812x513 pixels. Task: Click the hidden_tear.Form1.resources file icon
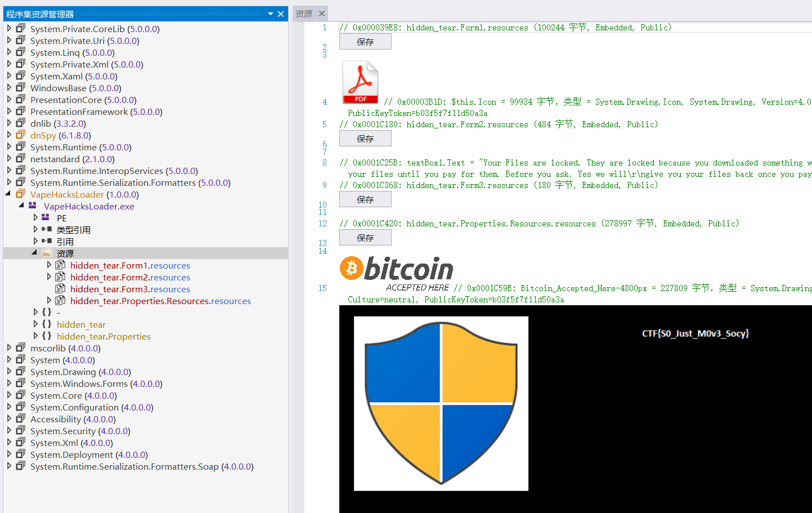[60, 265]
